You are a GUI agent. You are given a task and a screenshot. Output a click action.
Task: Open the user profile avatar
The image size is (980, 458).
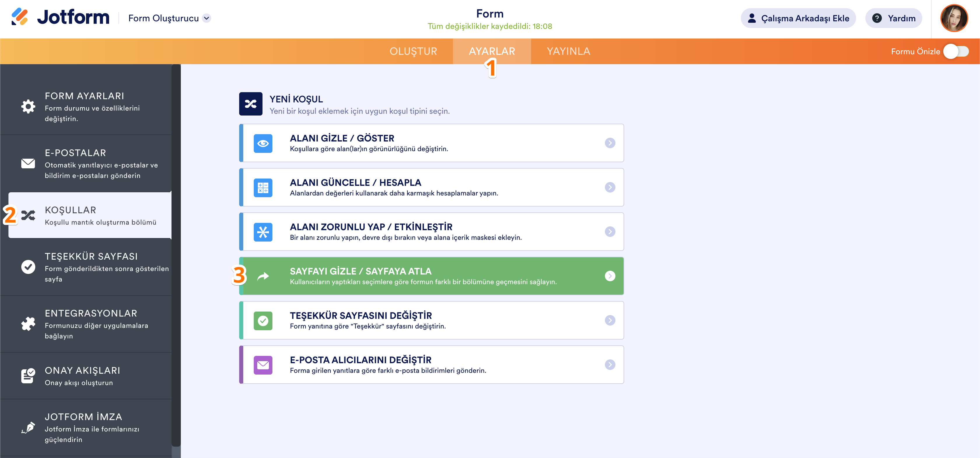click(954, 18)
